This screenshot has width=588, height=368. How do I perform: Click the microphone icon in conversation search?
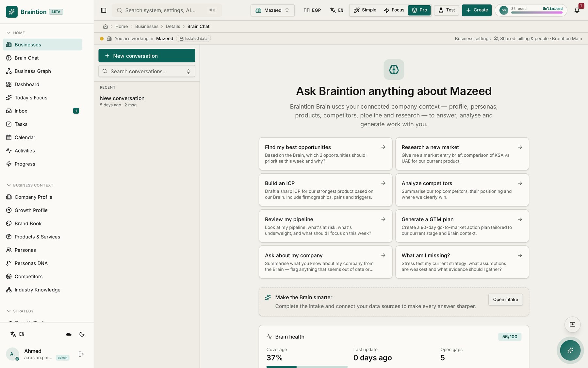tap(188, 71)
